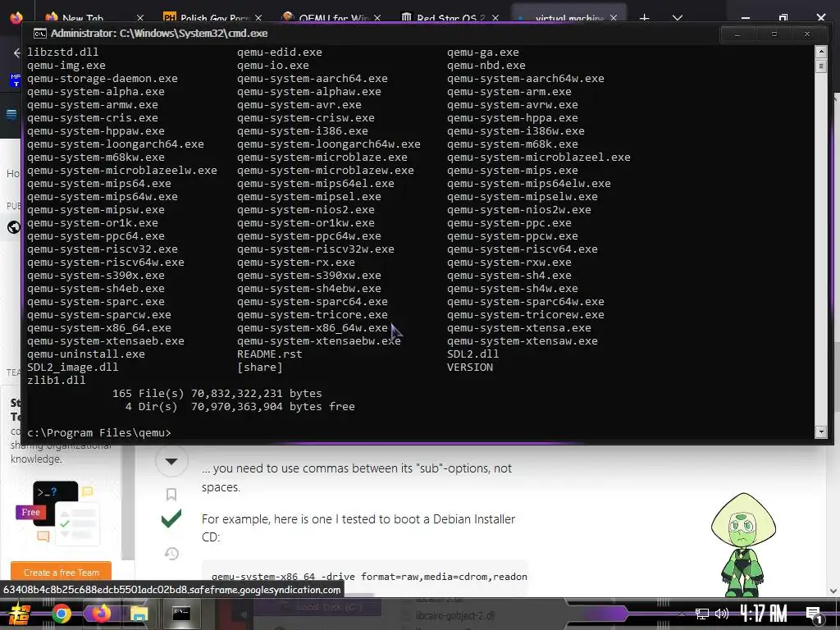
Task: Open the volume tray icon
Action: point(722,614)
